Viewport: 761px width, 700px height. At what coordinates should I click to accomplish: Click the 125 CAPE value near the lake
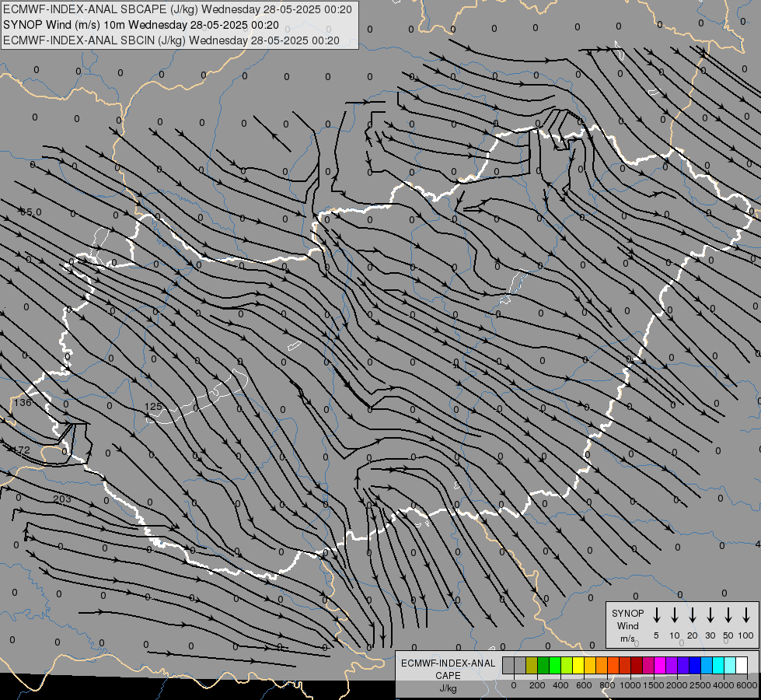point(153,406)
